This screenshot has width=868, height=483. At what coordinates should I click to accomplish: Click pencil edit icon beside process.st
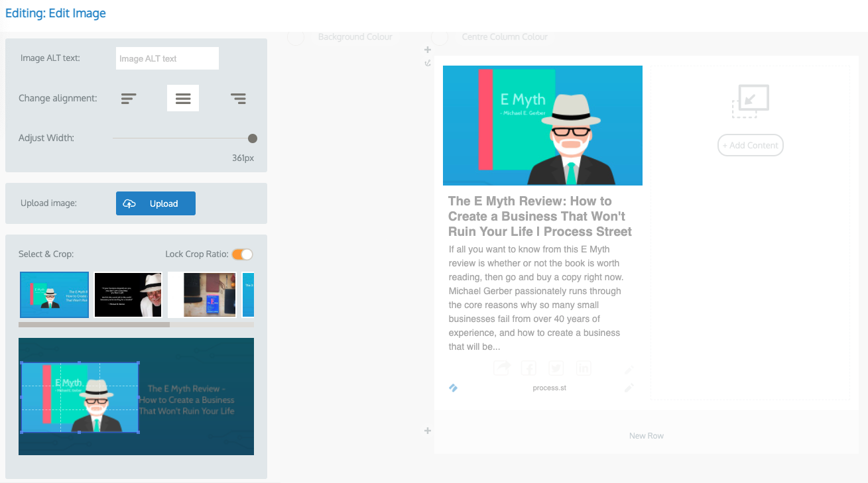(x=629, y=388)
